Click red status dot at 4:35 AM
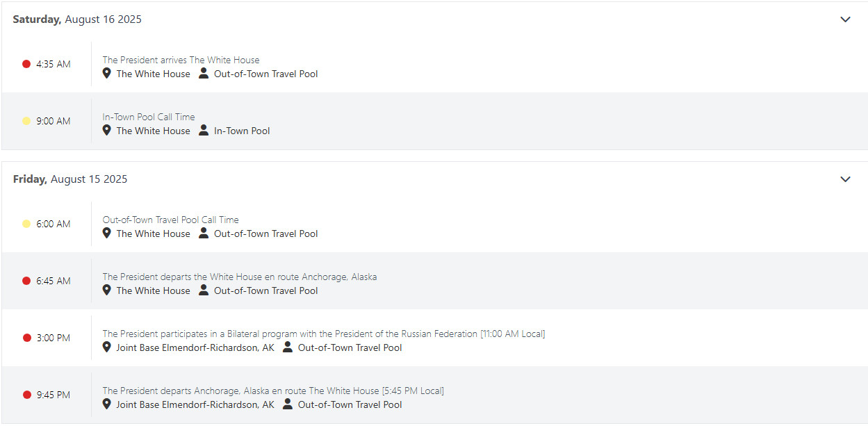This screenshot has height=426, width=868. (26, 64)
